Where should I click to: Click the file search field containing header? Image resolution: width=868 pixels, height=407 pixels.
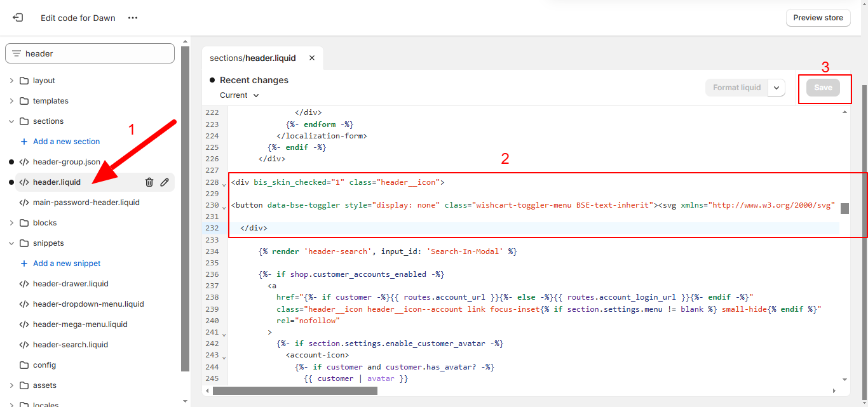(95, 54)
